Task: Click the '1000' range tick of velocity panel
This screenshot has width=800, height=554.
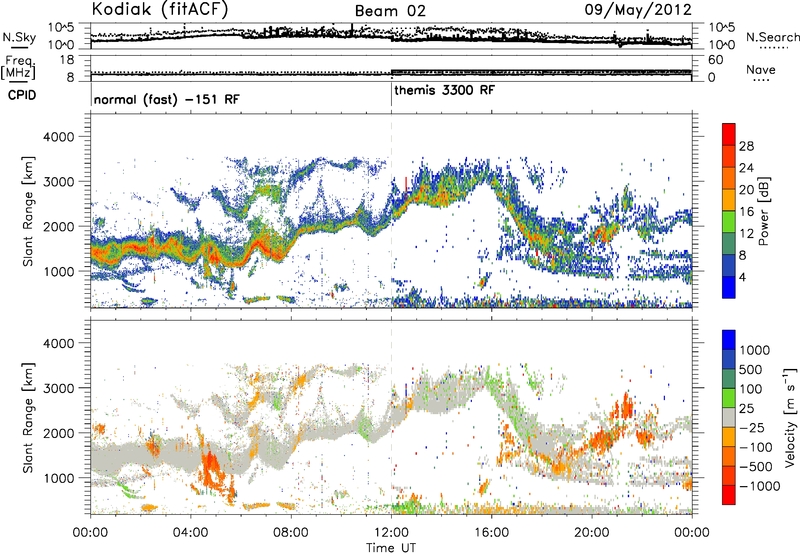Action: click(58, 478)
